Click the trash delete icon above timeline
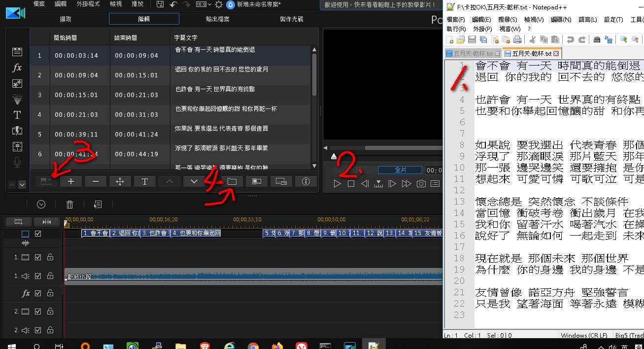The height and width of the screenshot is (349, 644). click(70, 204)
